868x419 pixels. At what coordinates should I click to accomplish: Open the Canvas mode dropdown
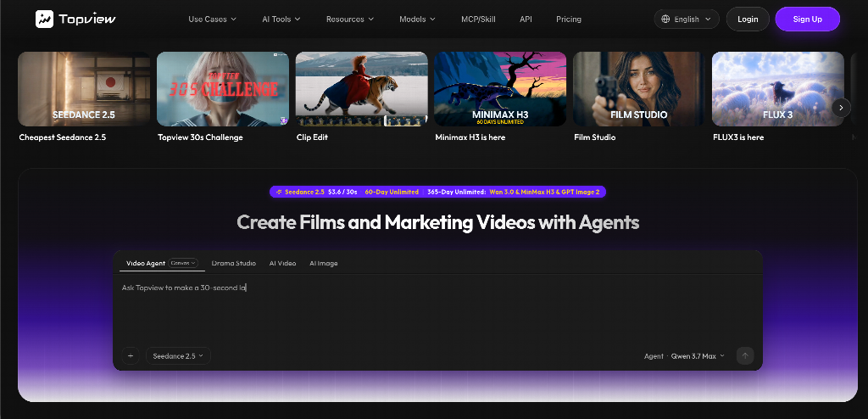tap(183, 263)
